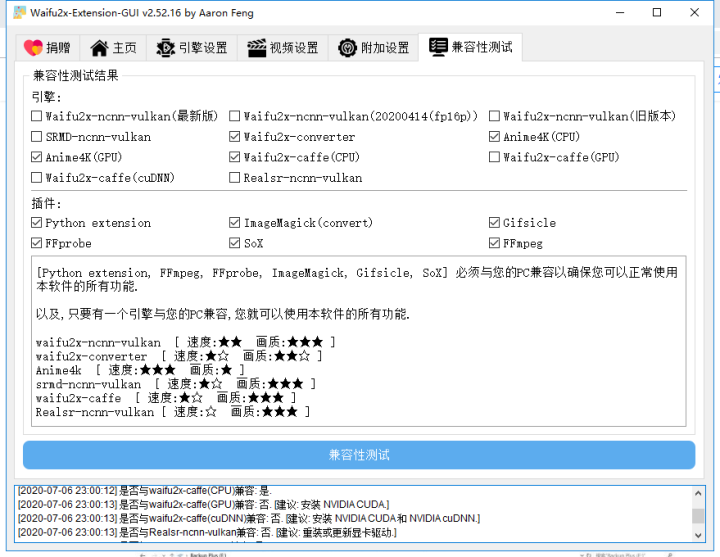This screenshot has height=557, width=720.
Task: Click the Anime4k rating line
Action: [140, 370]
